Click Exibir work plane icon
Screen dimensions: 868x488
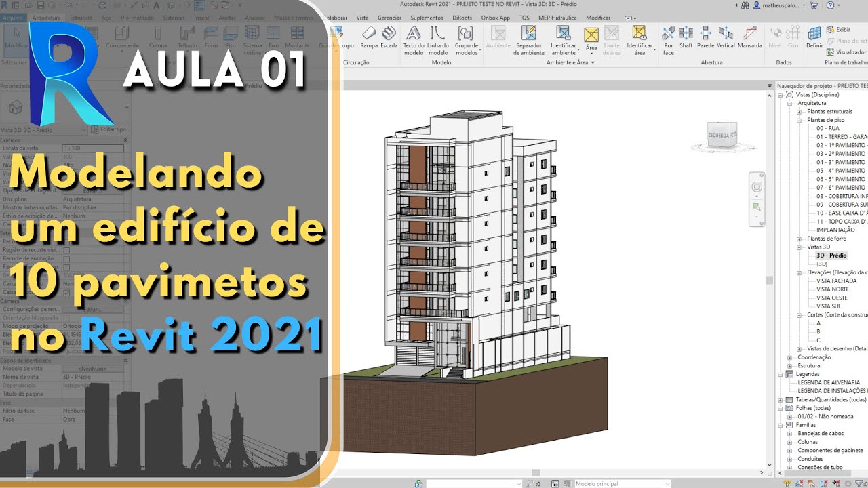point(830,30)
